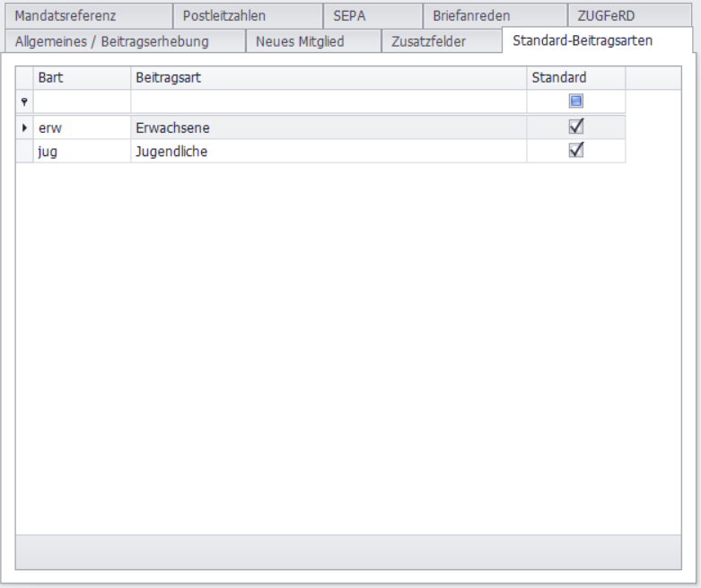The height and width of the screenshot is (588, 701).
Task: Switch to the Postleitzahlen tab
Action: tap(223, 16)
